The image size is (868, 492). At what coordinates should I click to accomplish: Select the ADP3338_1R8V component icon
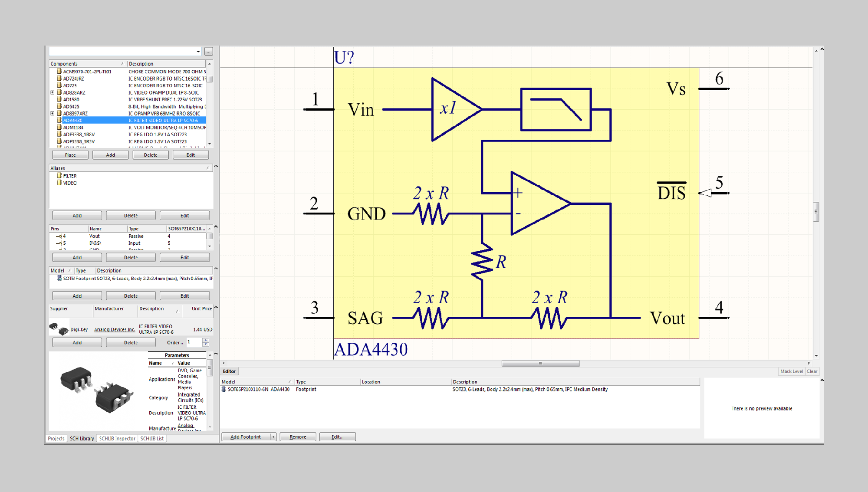coord(59,134)
